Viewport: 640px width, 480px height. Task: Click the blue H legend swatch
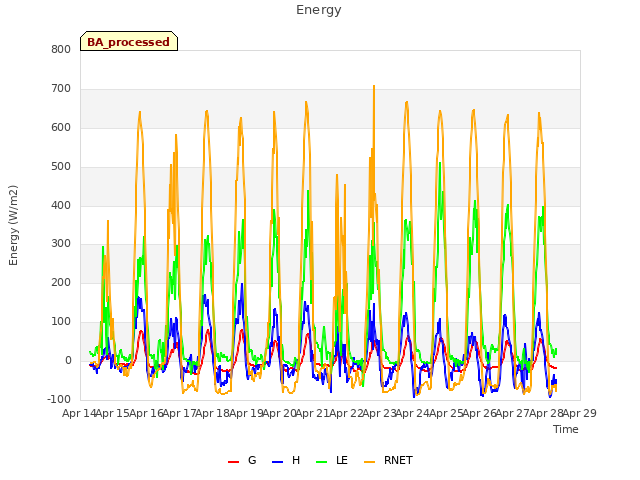click(x=277, y=462)
